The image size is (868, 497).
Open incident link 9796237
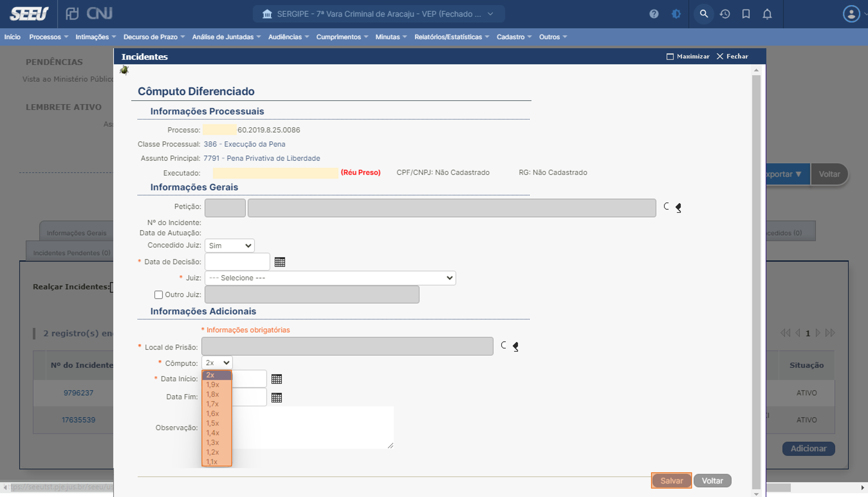[x=78, y=393]
